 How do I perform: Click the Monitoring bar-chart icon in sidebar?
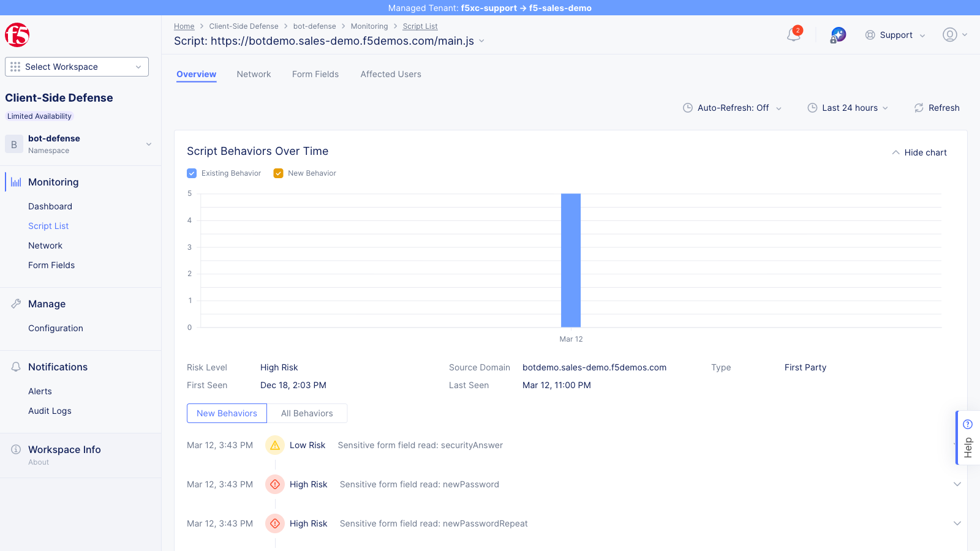tap(15, 182)
